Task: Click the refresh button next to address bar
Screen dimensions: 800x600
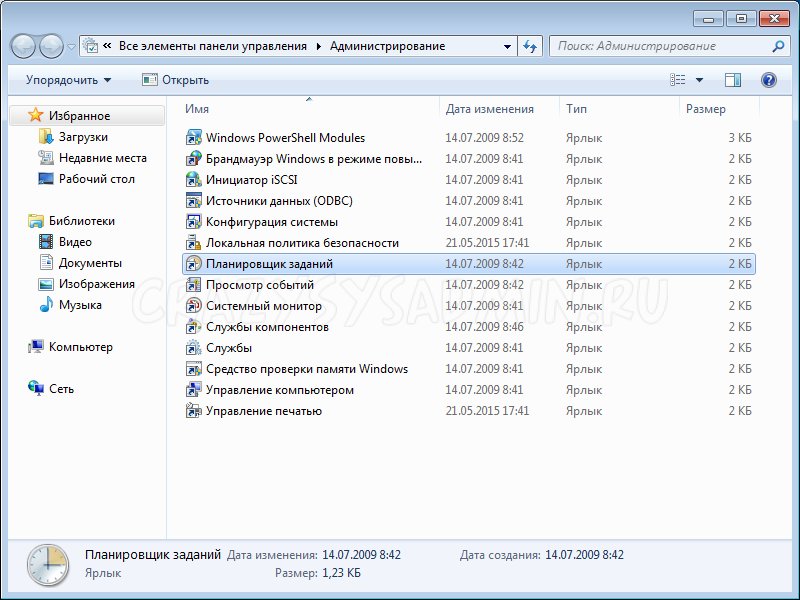Action: [x=530, y=46]
